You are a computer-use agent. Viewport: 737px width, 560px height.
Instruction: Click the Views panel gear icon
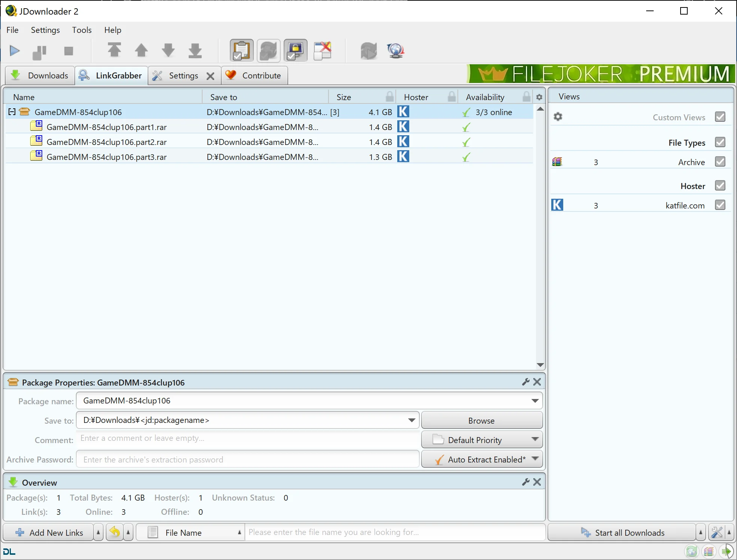(558, 116)
